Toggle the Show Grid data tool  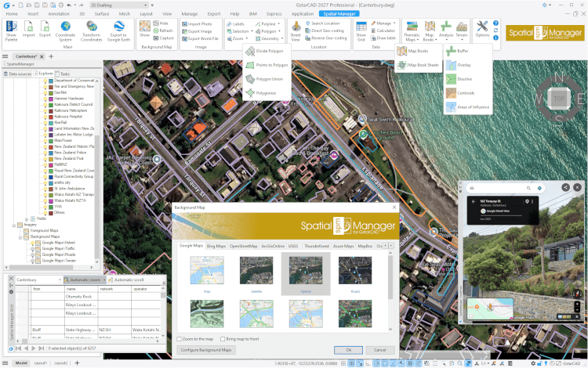[x=361, y=31]
